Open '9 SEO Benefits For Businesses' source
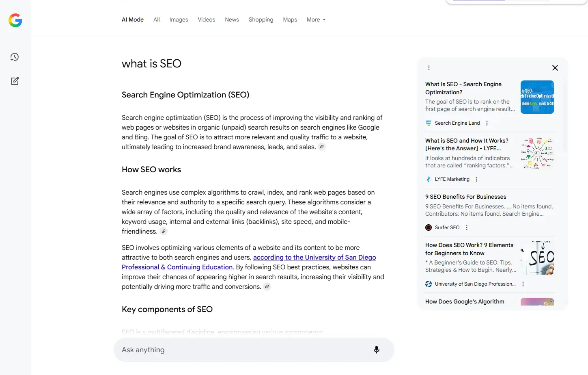Viewport: 588px width, 375px height. [x=466, y=197]
